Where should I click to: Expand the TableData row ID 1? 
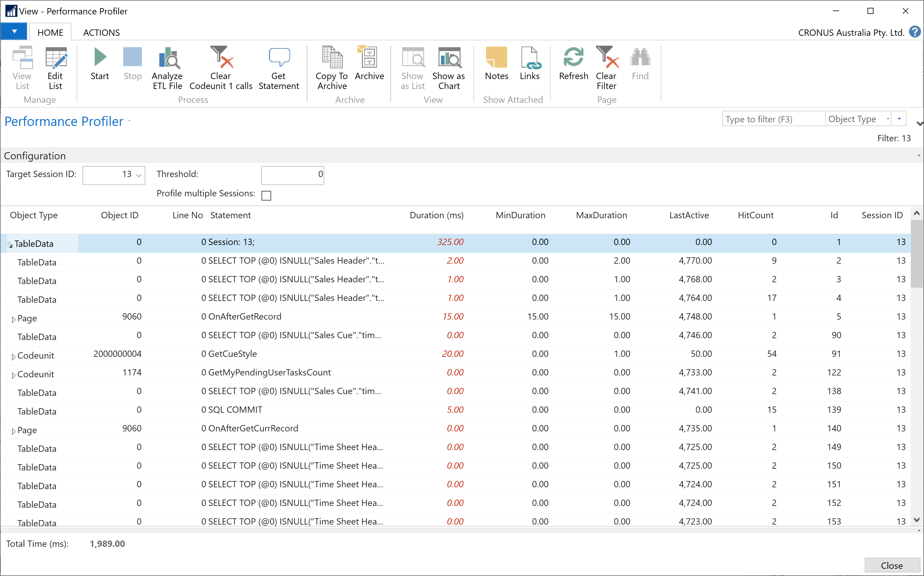[9, 243]
